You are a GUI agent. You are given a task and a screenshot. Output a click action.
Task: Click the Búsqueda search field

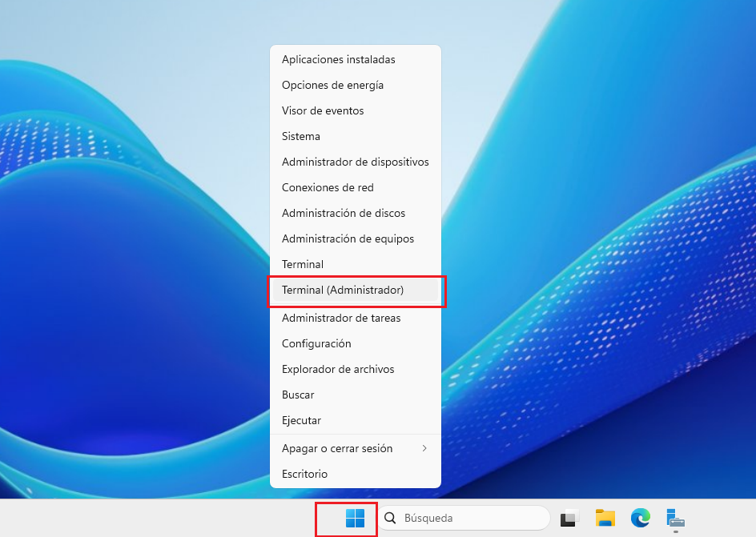point(464,519)
